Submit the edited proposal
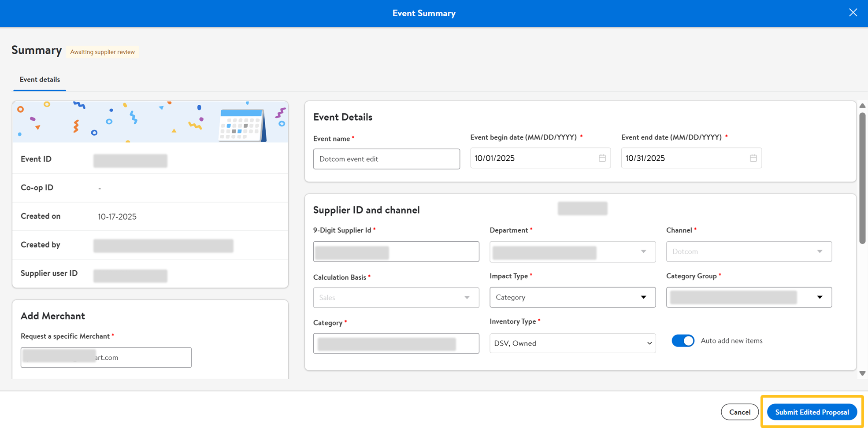868x428 pixels. tap(812, 412)
